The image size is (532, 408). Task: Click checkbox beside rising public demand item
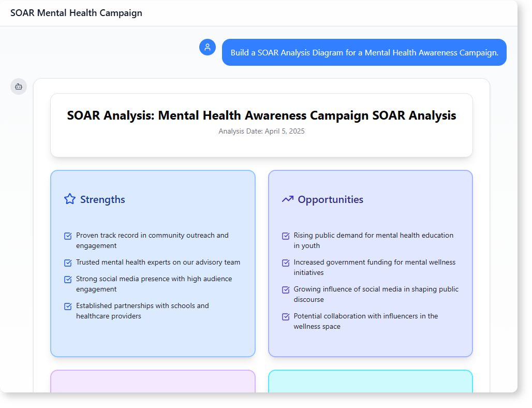coord(286,236)
